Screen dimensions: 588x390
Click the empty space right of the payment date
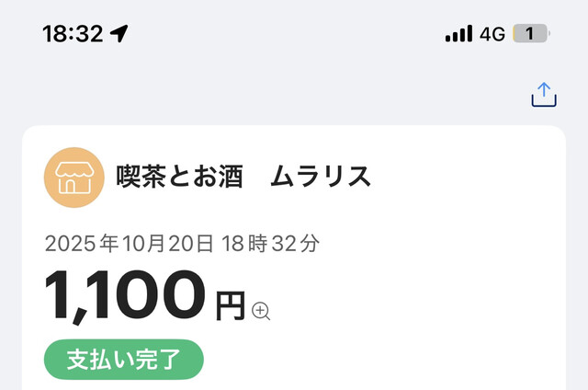pos(441,244)
